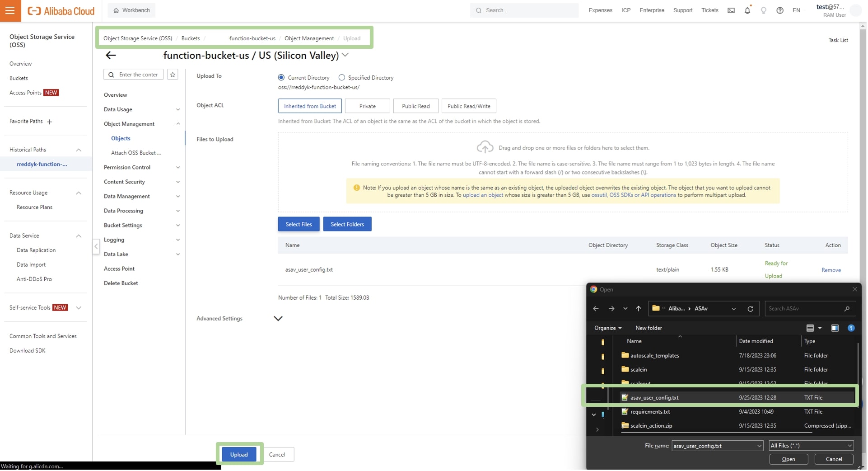This screenshot has height=471, width=868.
Task: Click the upload cloud icon in drop zone
Action: (x=485, y=147)
